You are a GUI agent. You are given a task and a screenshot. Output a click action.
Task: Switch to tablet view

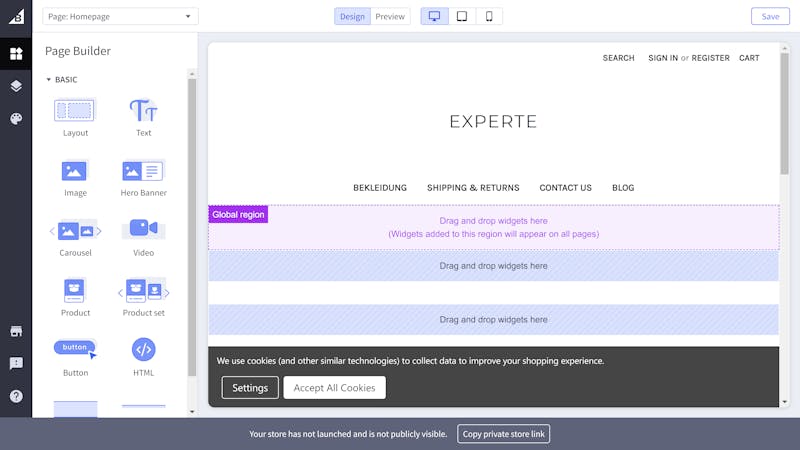click(x=462, y=16)
